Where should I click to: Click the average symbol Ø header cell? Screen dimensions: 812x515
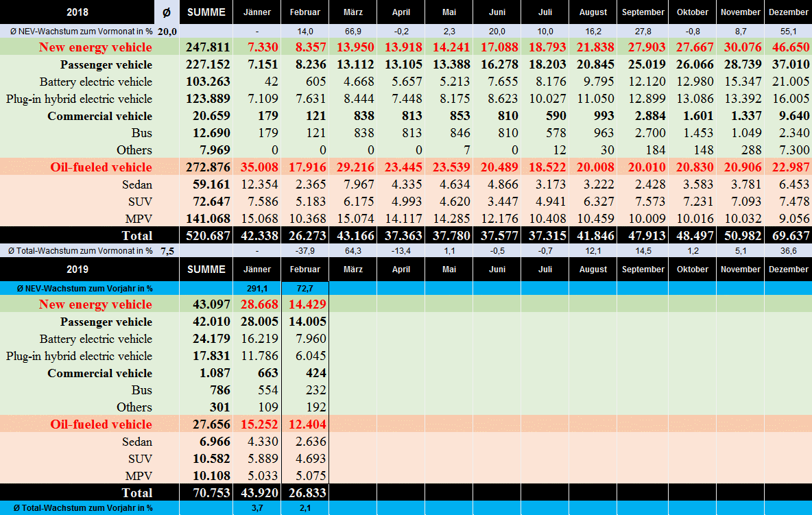click(x=167, y=12)
